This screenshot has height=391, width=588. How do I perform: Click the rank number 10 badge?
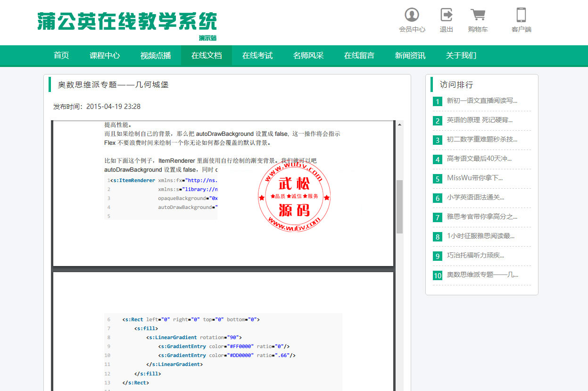coord(438,275)
